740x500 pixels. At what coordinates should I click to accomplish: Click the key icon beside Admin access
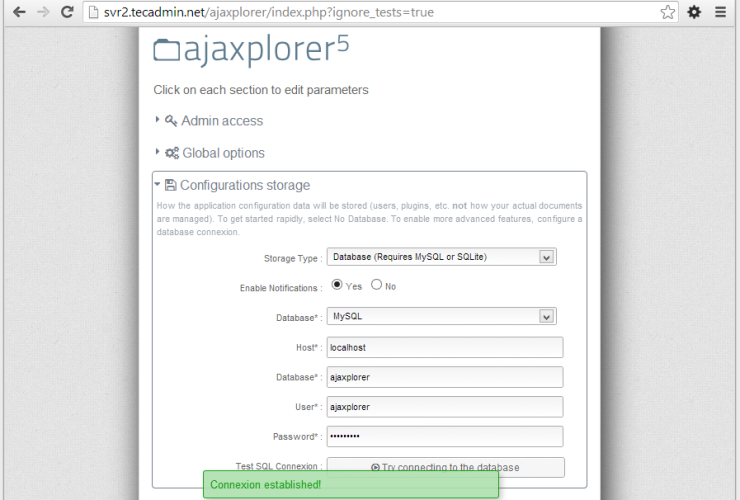point(171,121)
